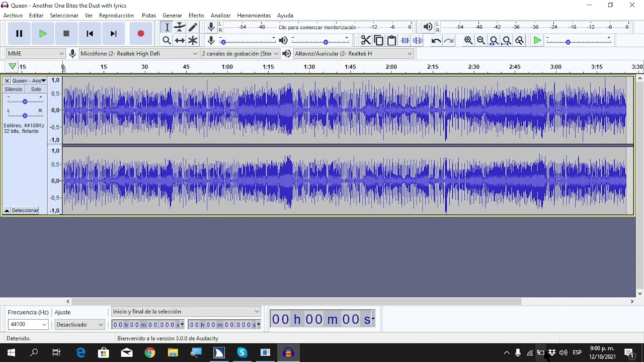Screen dimensions: 644x362
Task: Paste with the clipboard icon
Action: pyautogui.click(x=392, y=40)
